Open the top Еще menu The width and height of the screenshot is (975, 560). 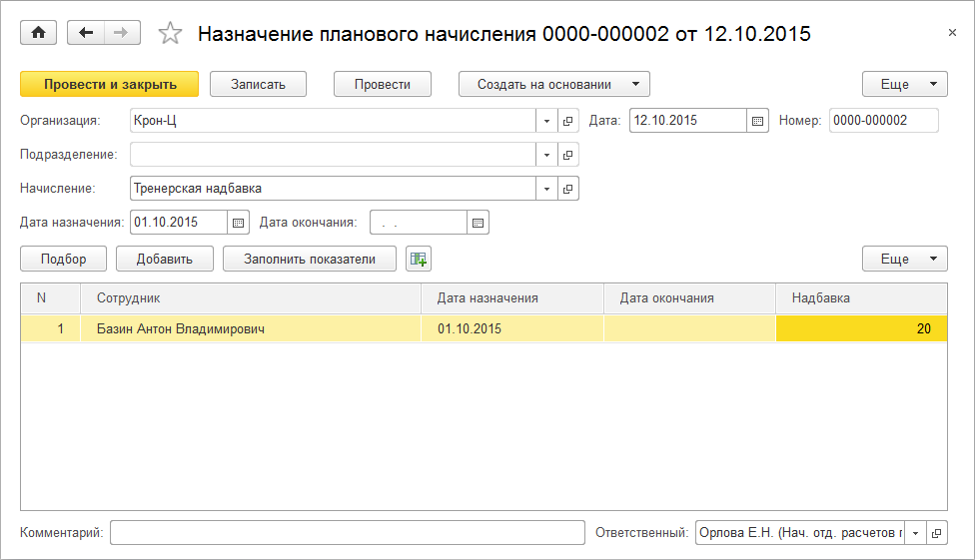(905, 84)
